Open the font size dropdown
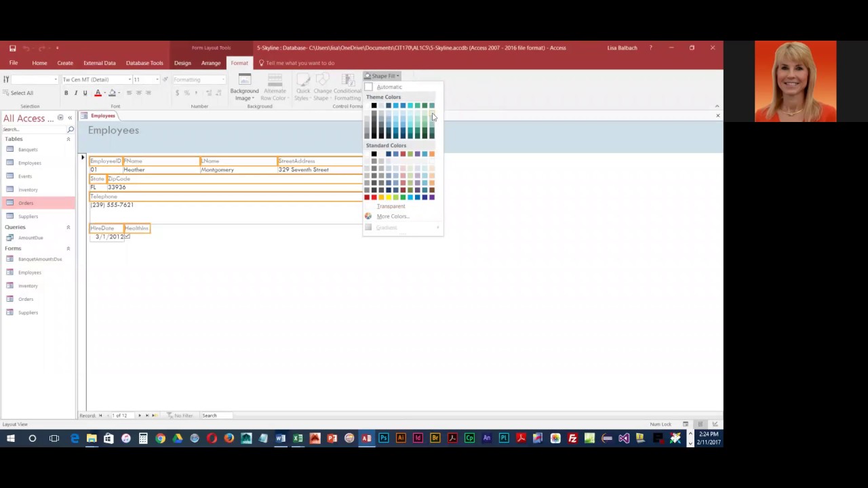Image resolution: width=868 pixels, height=488 pixels. (157, 80)
